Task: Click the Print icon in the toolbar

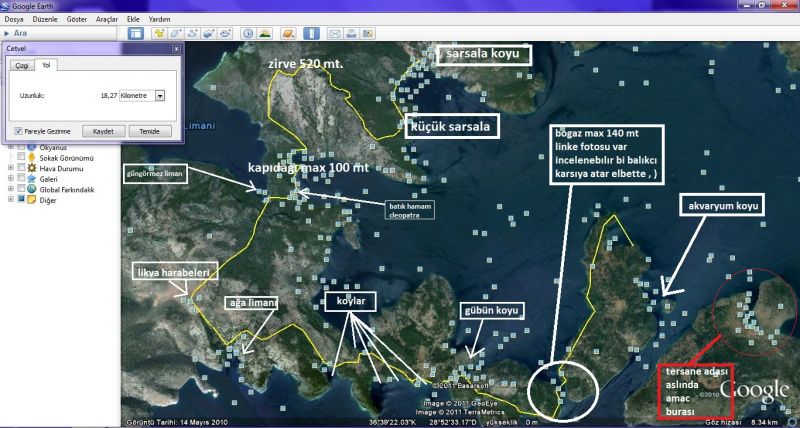Action: (x=351, y=34)
